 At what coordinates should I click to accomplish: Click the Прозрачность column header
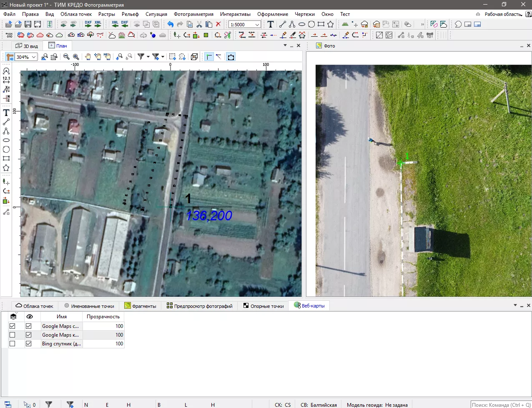coord(103,317)
